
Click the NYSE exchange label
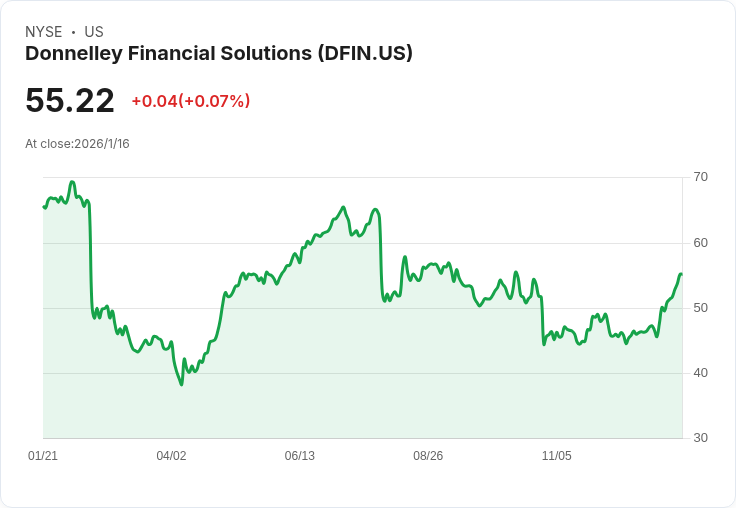[x=44, y=32]
